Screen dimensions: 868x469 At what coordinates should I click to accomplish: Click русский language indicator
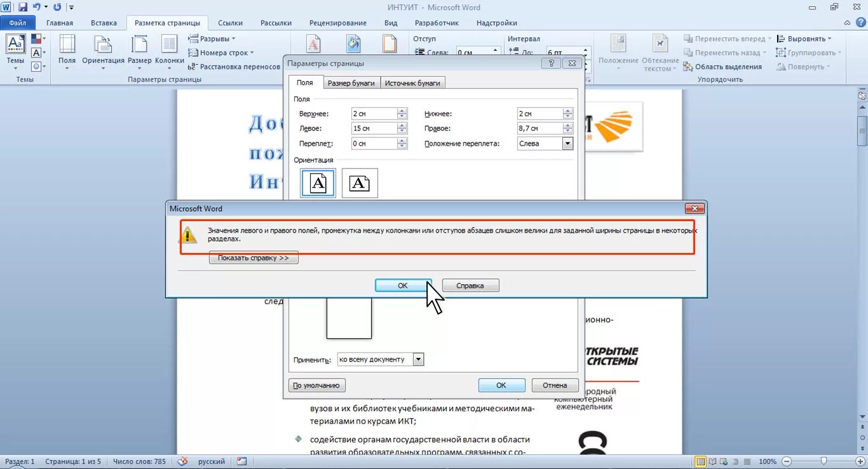[212, 461]
